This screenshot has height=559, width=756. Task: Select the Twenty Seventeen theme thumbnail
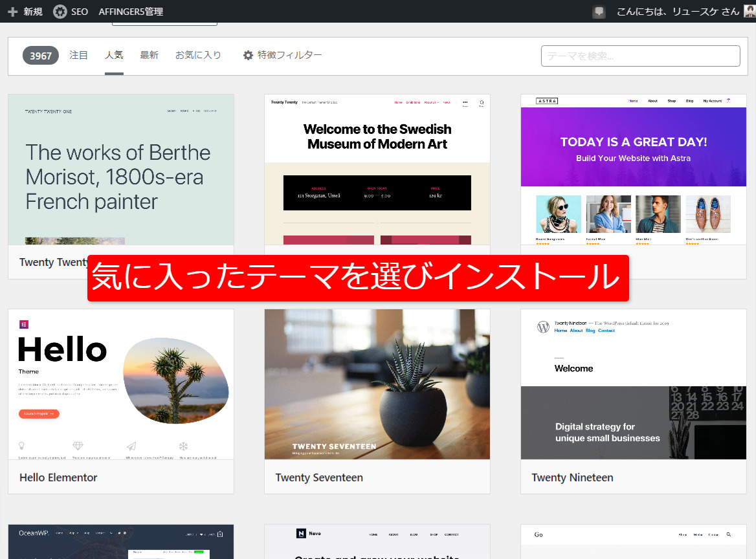tap(377, 384)
